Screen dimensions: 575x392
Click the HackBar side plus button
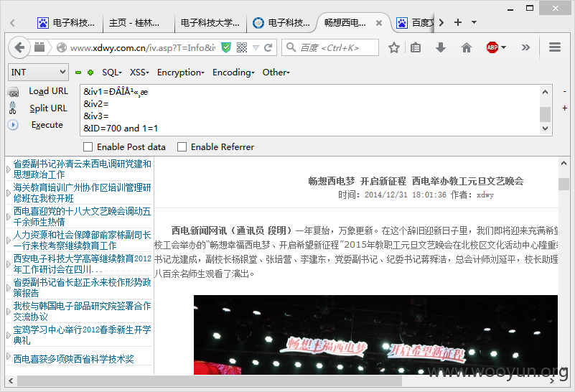[x=564, y=108]
